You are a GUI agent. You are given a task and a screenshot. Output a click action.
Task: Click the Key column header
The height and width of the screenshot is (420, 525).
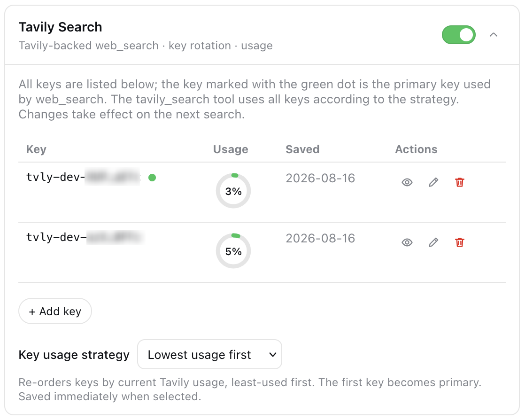36,149
